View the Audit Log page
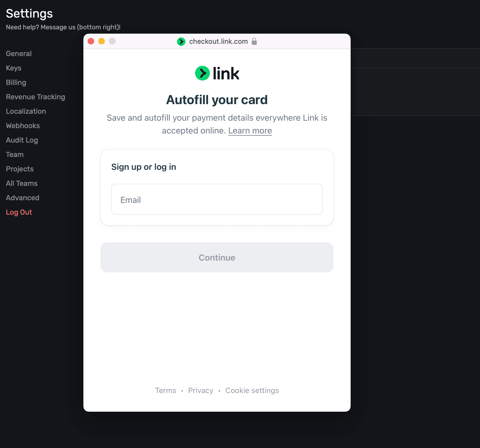Viewport: 480px width, 448px height. coord(22,140)
